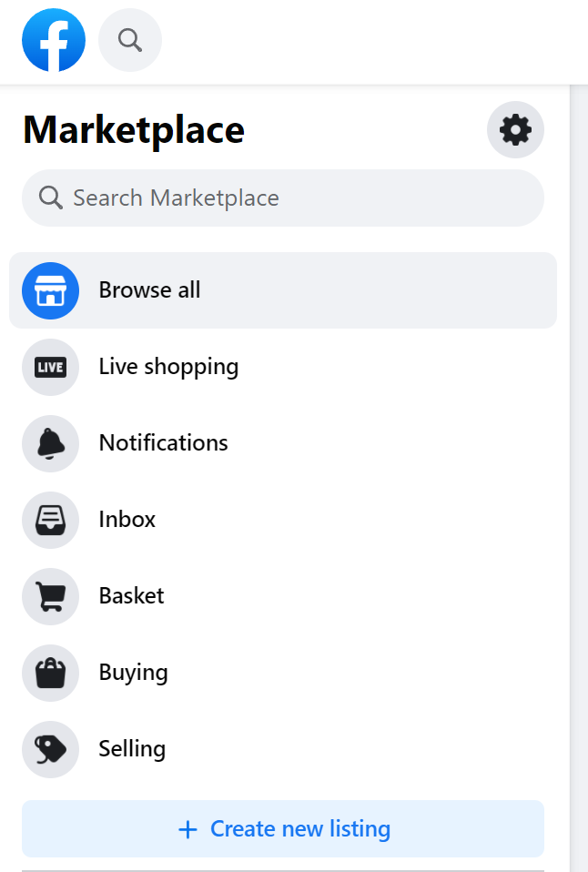Go to Live shopping section
The image size is (588, 872).
point(168,367)
